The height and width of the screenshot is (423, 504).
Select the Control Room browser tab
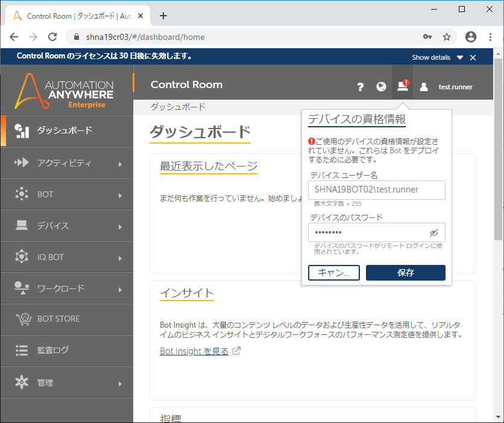click(x=78, y=16)
